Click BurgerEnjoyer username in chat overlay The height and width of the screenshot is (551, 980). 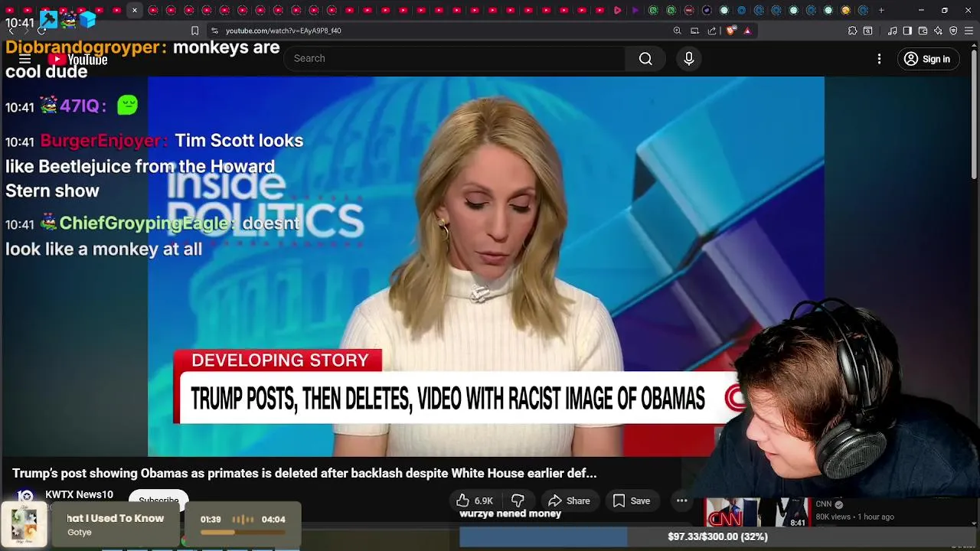pyautogui.click(x=103, y=141)
